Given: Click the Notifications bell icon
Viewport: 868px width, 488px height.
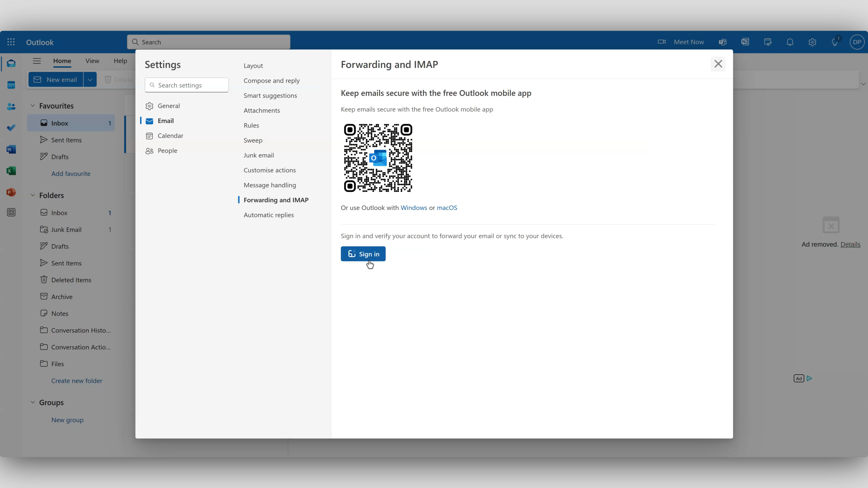Looking at the screenshot, I should coord(790,42).
